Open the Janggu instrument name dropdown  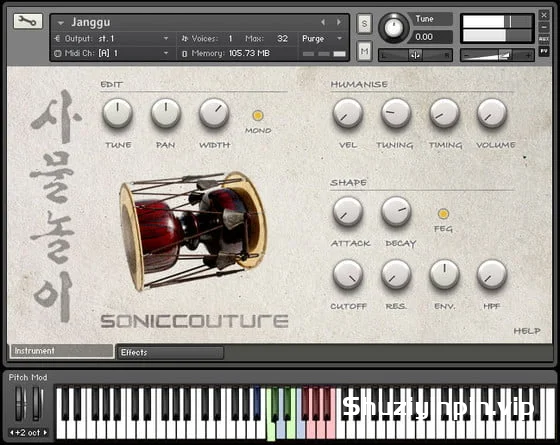click(61, 23)
